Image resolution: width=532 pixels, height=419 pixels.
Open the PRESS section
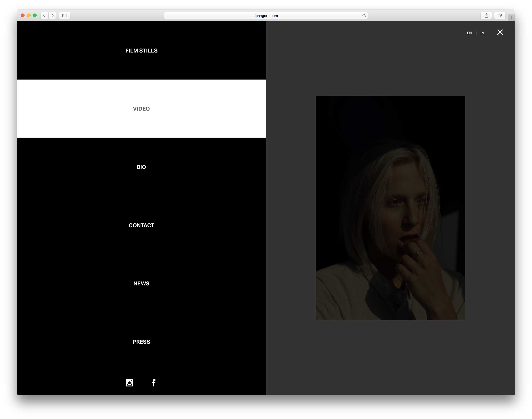[141, 342]
